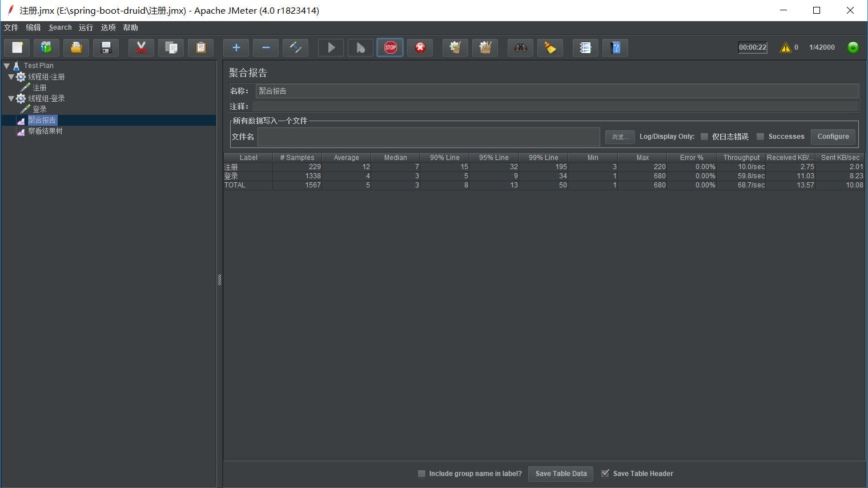Stop the running test
868x488 pixels.
coord(391,47)
